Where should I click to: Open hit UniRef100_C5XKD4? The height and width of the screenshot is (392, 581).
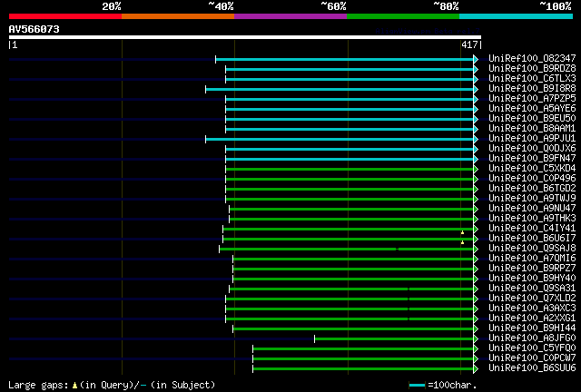pyautogui.click(x=532, y=168)
